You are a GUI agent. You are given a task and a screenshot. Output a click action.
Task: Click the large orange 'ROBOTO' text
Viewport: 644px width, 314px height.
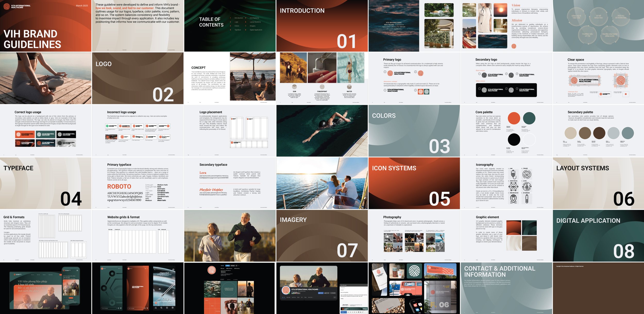tap(119, 186)
